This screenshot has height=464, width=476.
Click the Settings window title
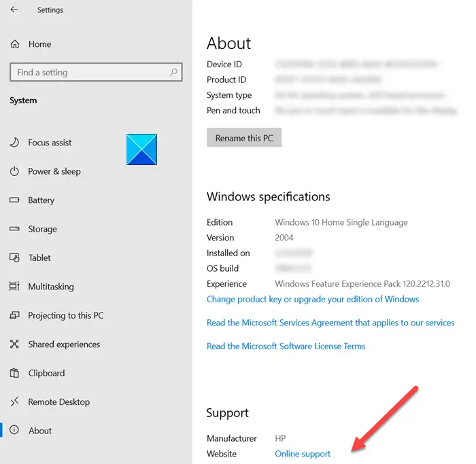pyautogui.click(x=50, y=10)
